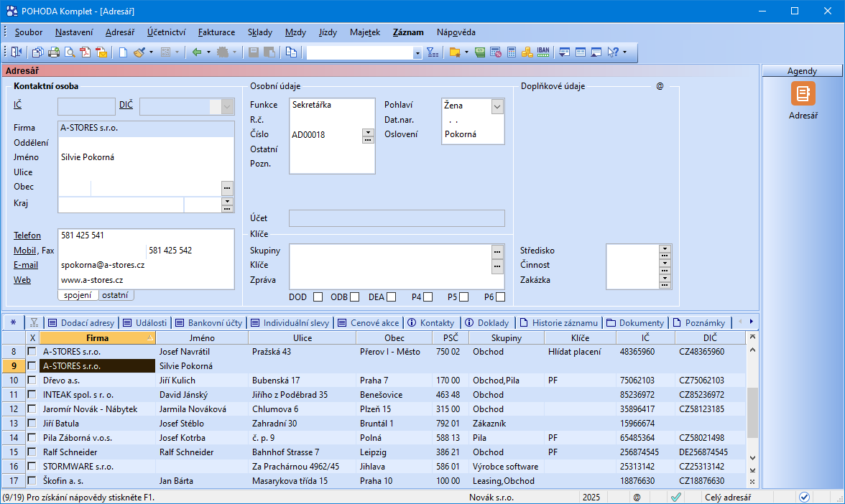Open the Středisko dropdown
This screenshot has height=504, width=845.
click(x=665, y=248)
